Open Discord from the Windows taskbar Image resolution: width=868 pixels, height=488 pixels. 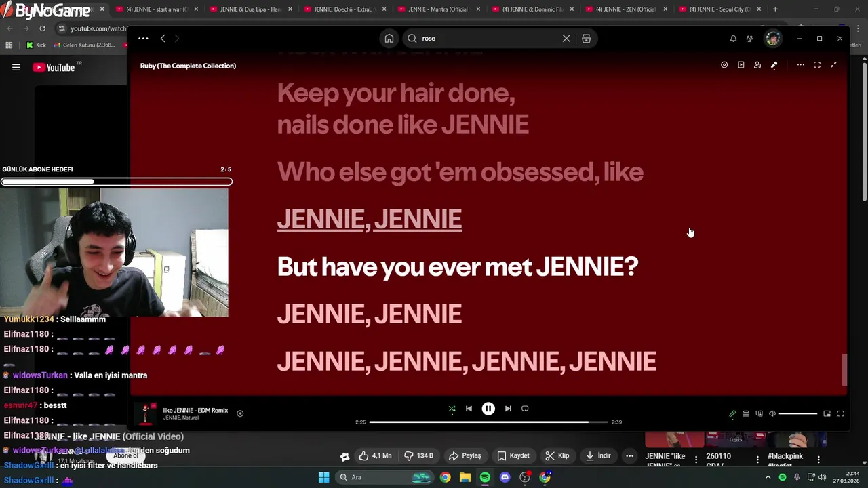pos(505,477)
